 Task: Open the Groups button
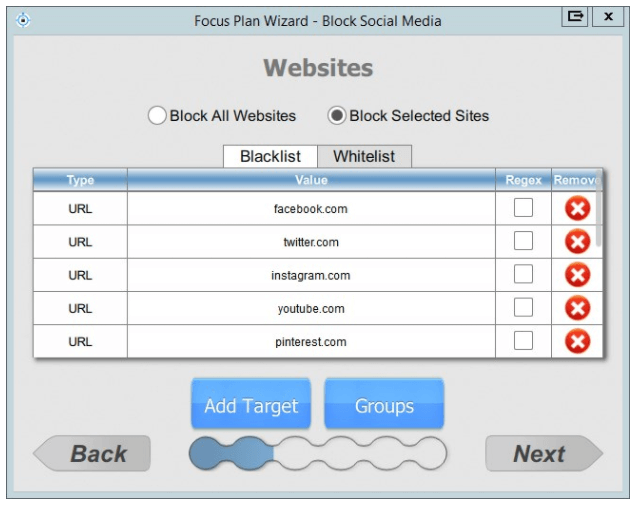point(384,405)
